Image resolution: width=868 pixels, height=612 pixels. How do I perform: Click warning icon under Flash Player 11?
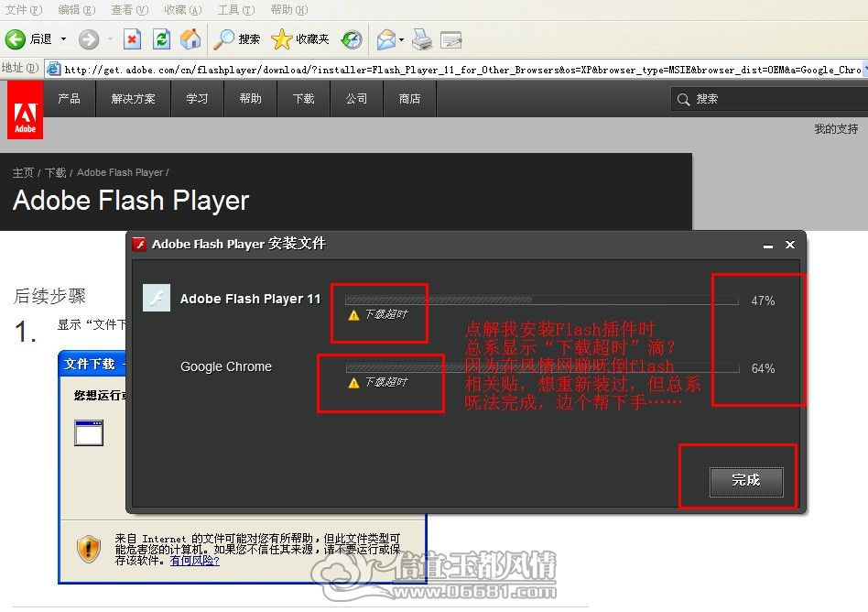coord(353,316)
